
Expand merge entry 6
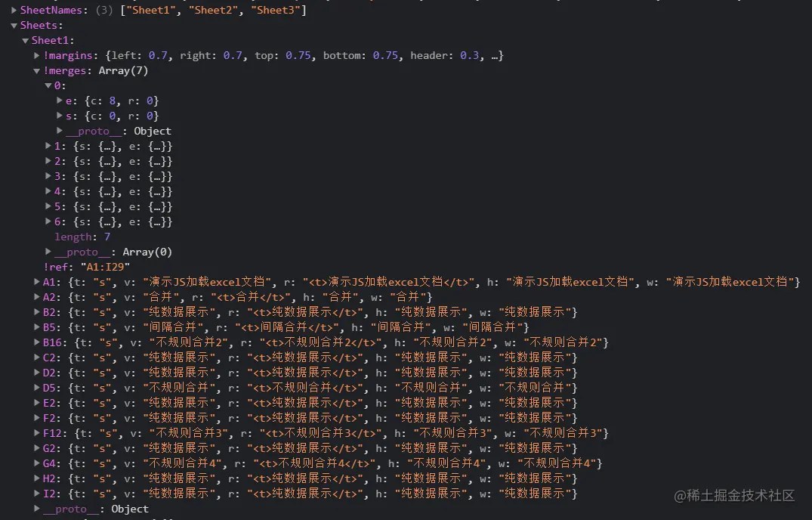click(x=47, y=221)
